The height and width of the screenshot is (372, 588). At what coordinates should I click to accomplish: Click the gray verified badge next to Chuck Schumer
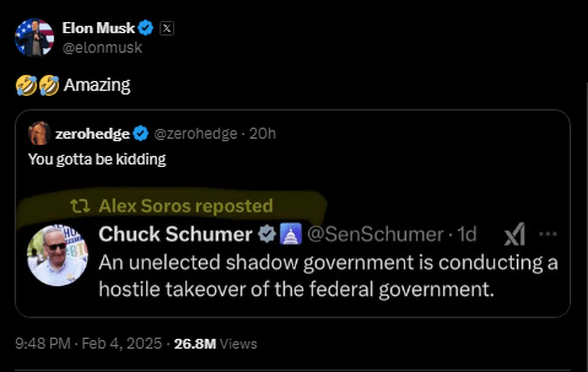tap(267, 234)
